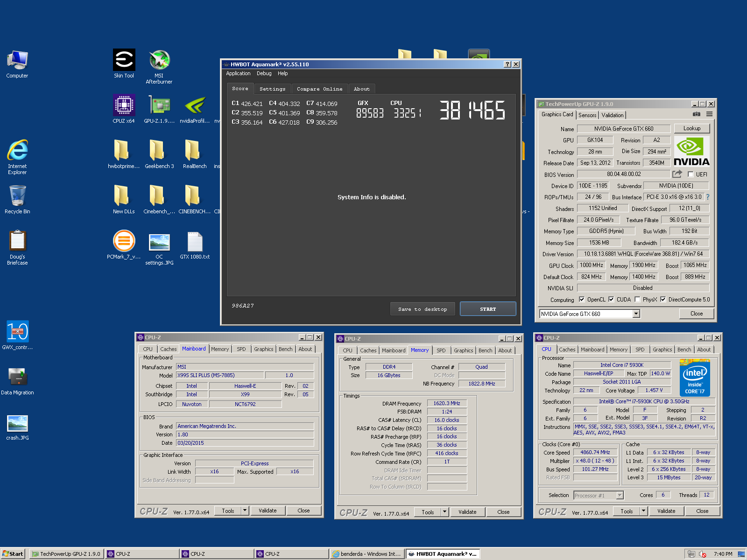747x560 pixels.
Task: Click the About tab in Aquamark
Action: (361, 89)
